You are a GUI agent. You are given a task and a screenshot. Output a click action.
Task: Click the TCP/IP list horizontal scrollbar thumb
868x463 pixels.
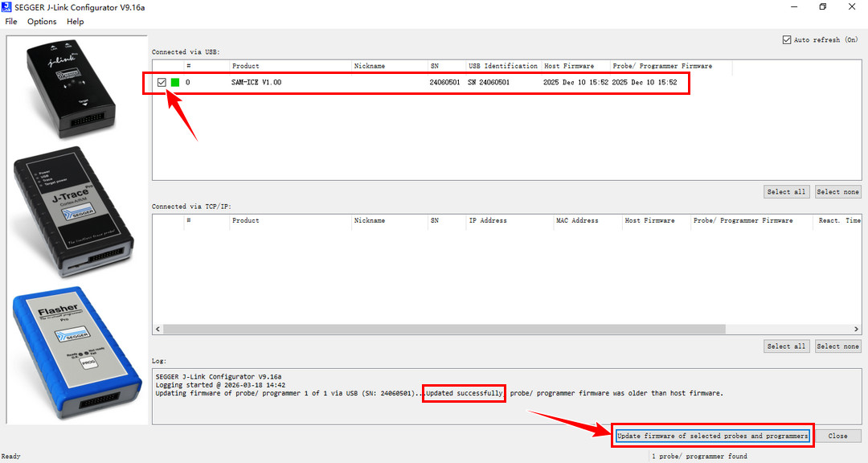click(444, 329)
